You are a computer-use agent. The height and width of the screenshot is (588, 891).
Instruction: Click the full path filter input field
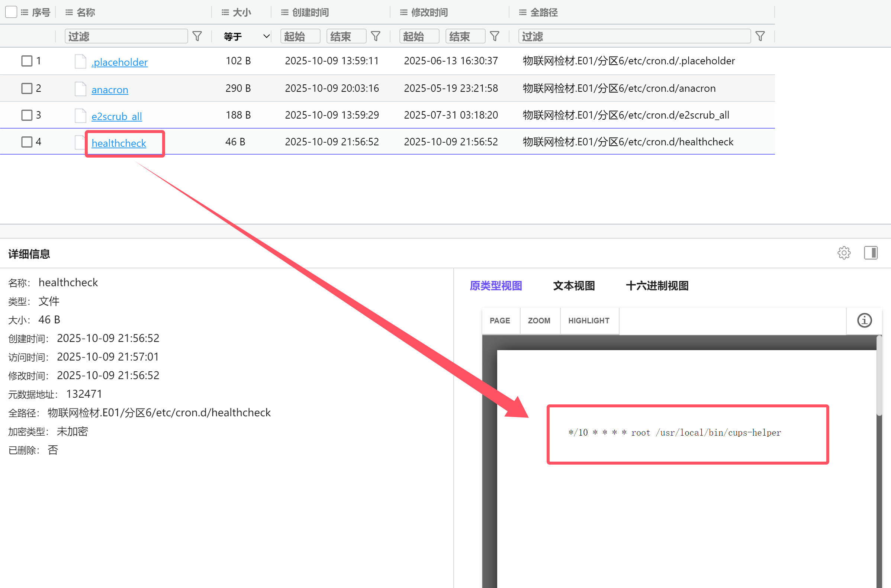click(634, 36)
